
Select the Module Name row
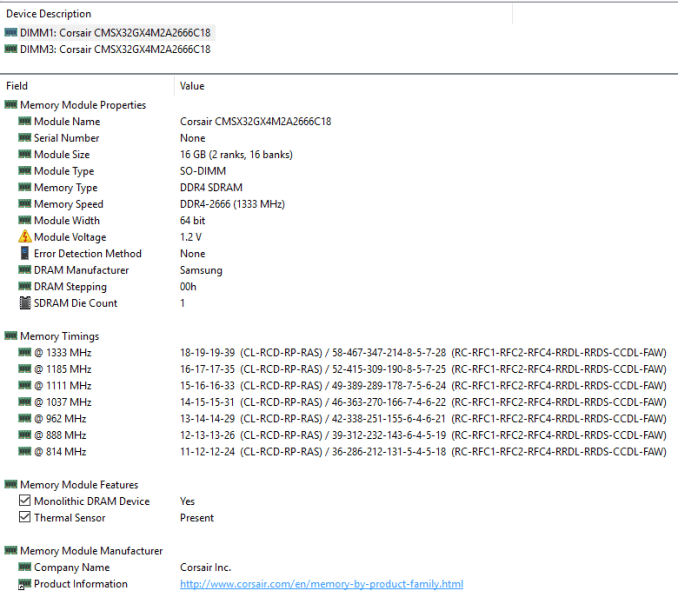tap(66, 121)
